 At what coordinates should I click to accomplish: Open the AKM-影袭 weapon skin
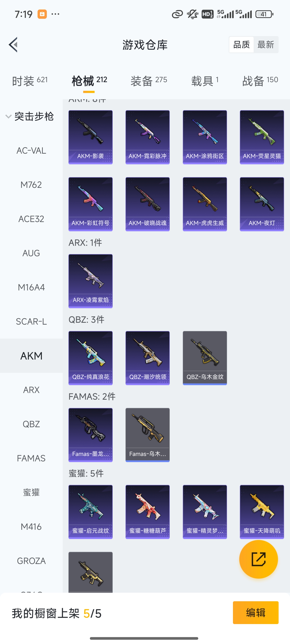point(91,137)
